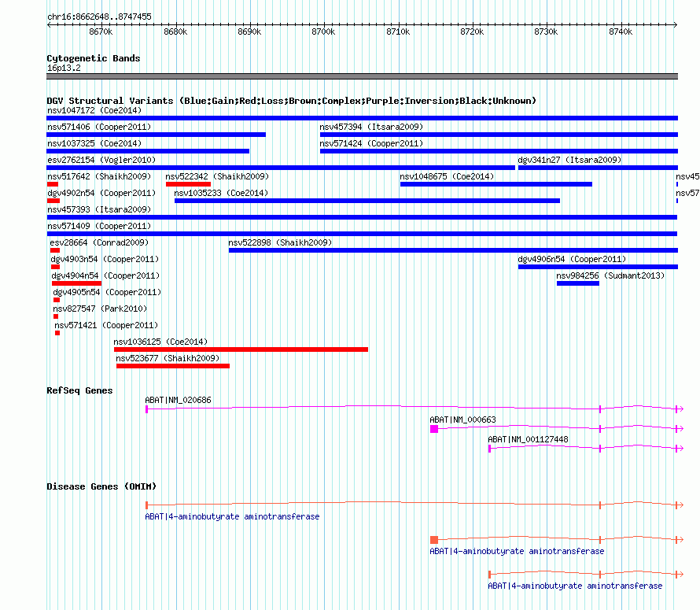
Task: Click nsv984256 (Sudmant2013) variant label
Action: tap(610, 275)
